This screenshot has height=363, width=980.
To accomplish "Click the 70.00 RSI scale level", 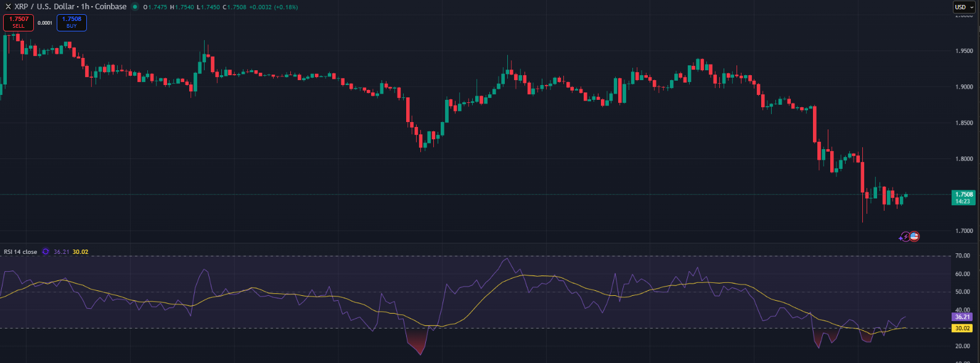I will pos(962,255).
